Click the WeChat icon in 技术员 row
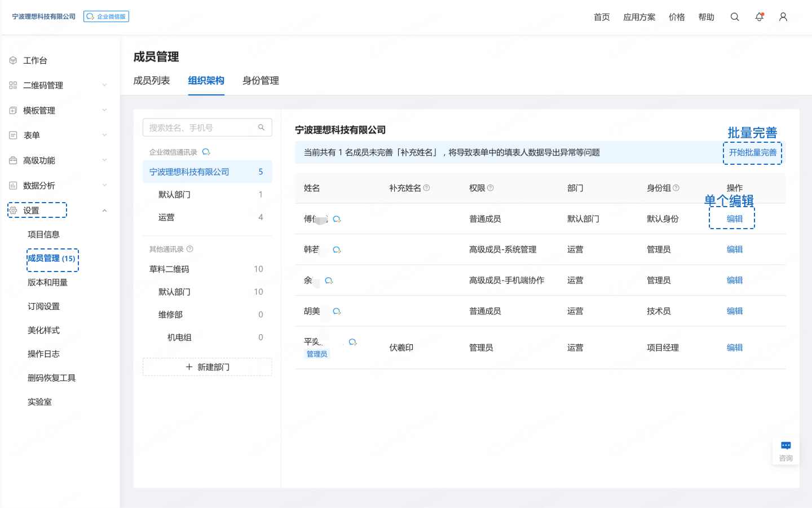The image size is (812, 508). 337,311
